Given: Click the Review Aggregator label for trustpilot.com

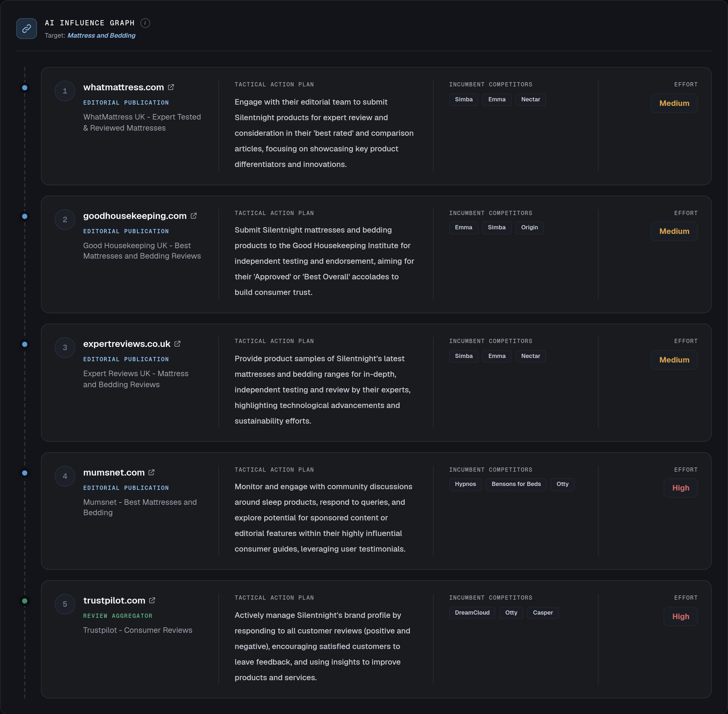Looking at the screenshot, I should click(118, 616).
